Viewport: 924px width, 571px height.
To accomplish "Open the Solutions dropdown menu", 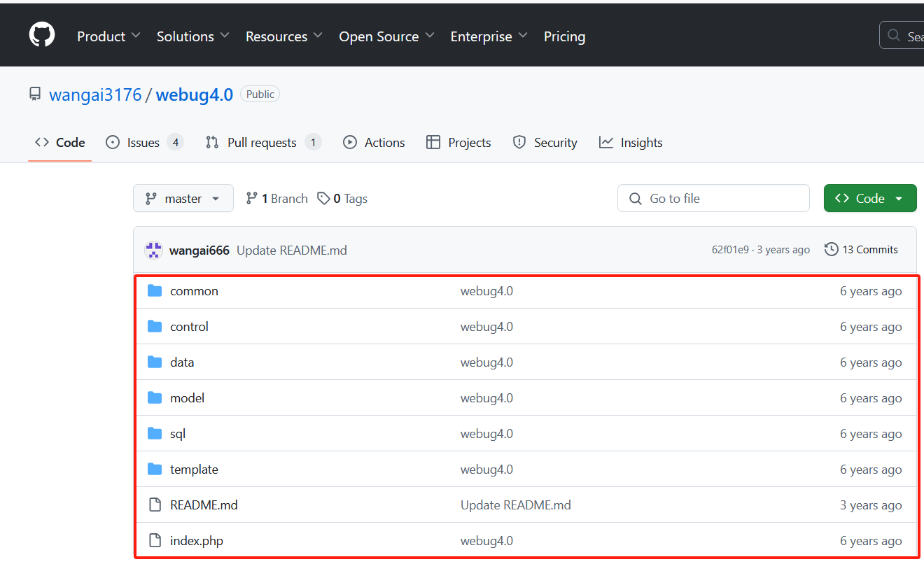I will pyautogui.click(x=193, y=36).
